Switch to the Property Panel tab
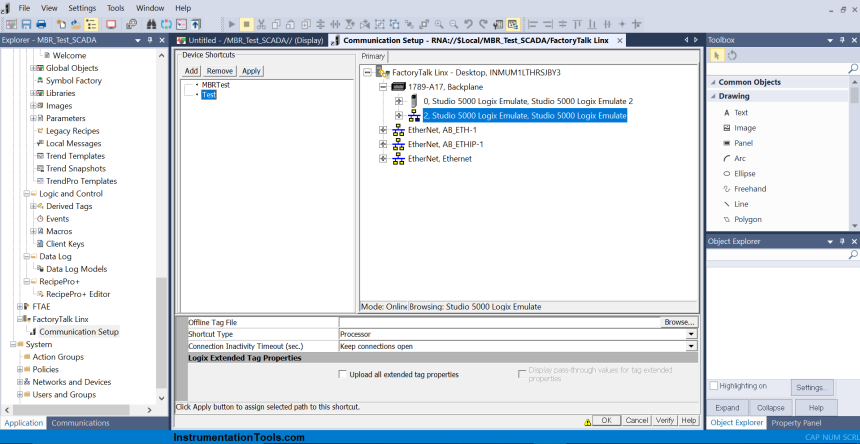Viewport: 860px width, 444px height. [796, 423]
